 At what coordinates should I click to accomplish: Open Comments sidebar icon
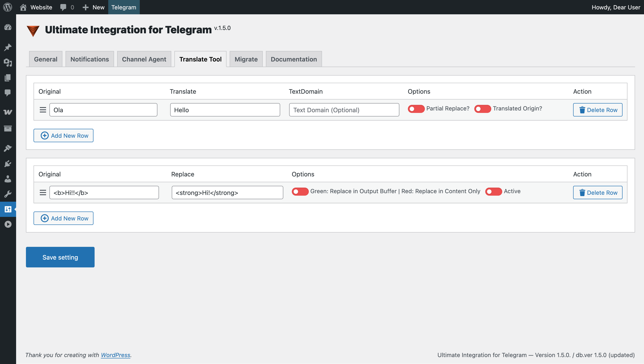(x=8, y=93)
